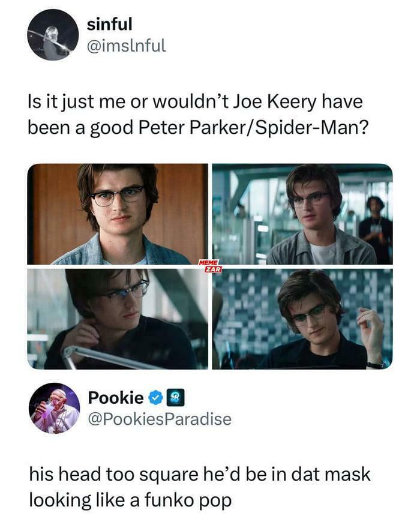View the bottom-right photo with the raised hand
Screen dimensions: 420x525
[x=302, y=319]
